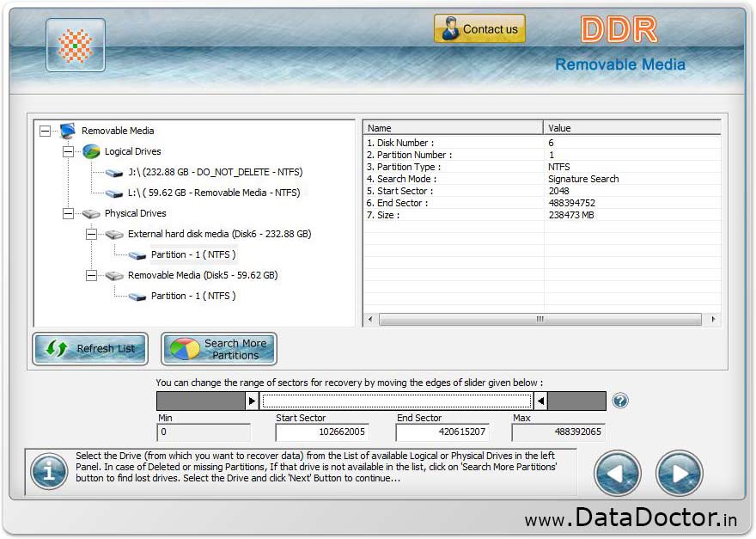Select Partition - 1 under External hard disk media

click(x=191, y=254)
